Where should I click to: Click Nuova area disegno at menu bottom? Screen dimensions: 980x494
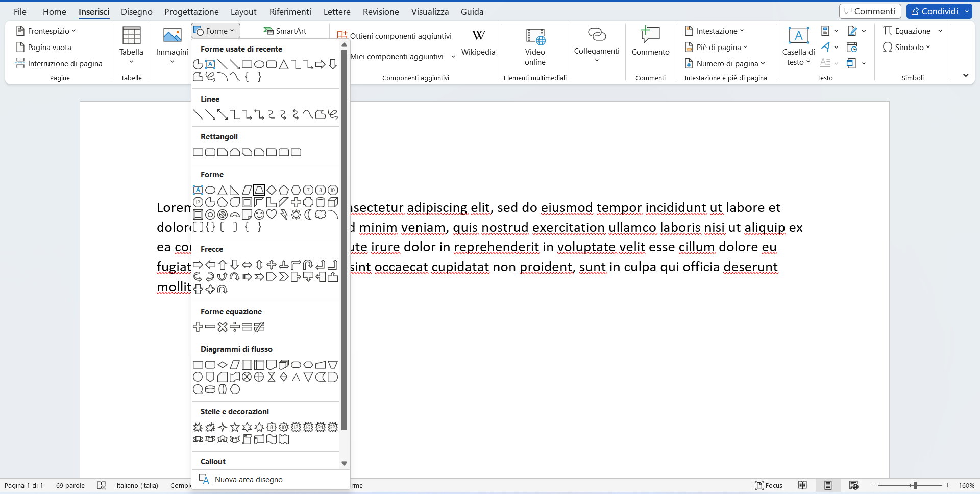[249, 479]
